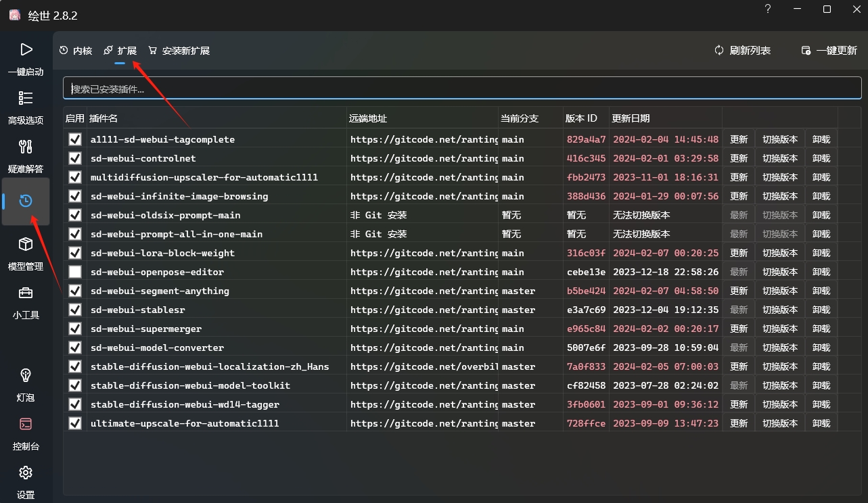The width and height of the screenshot is (868, 503).
Task: Disable the sd-webui-controlnet extension checkbox
Action: pyautogui.click(x=75, y=158)
